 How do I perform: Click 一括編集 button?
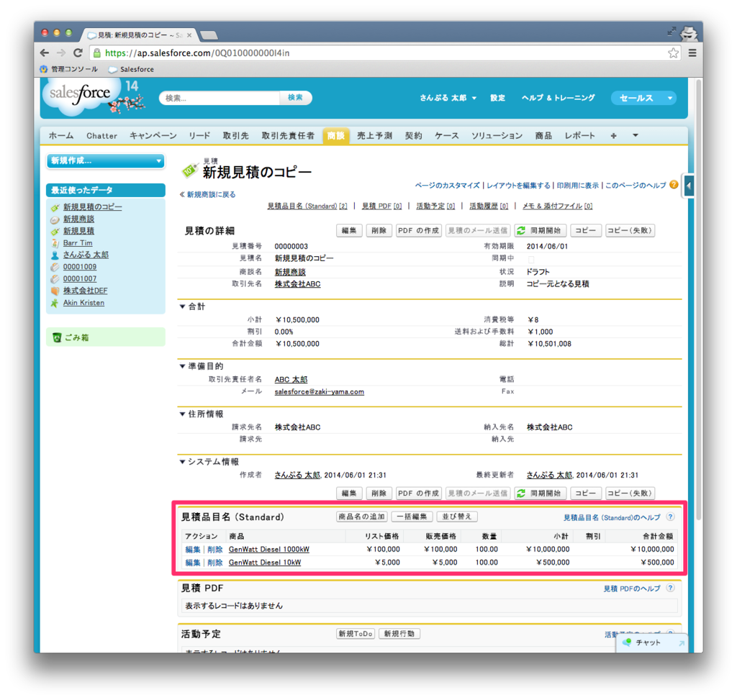[412, 517]
